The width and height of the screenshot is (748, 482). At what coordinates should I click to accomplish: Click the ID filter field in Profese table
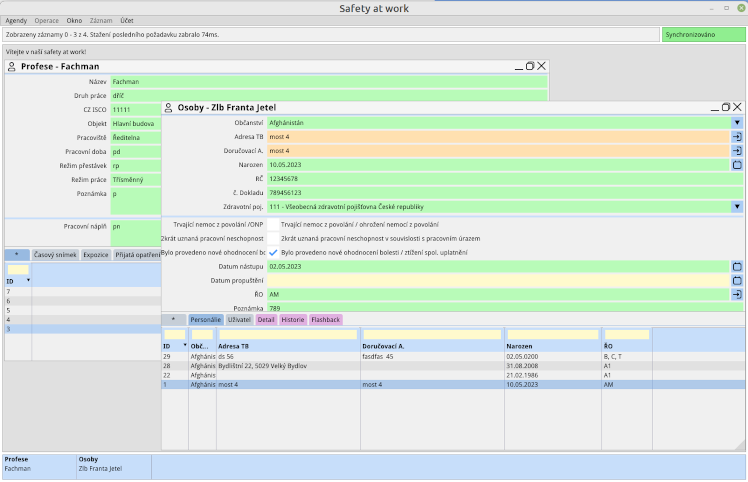[18, 270]
